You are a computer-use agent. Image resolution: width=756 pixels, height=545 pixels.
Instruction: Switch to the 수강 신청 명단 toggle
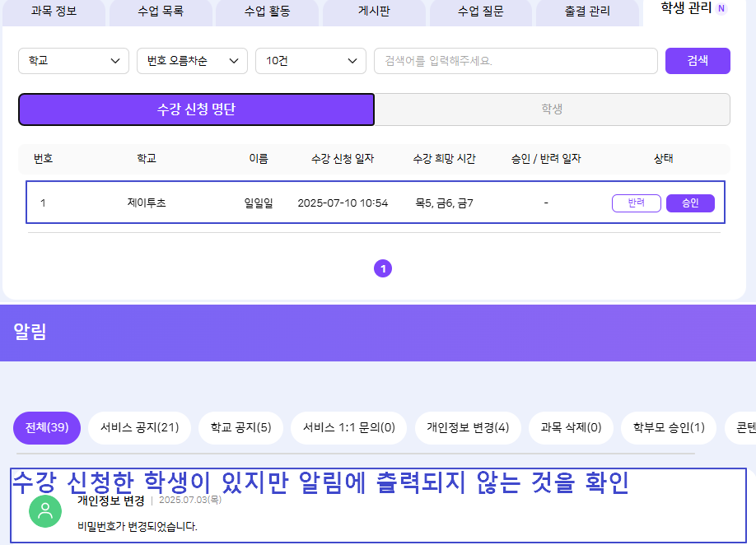(196, 109)
